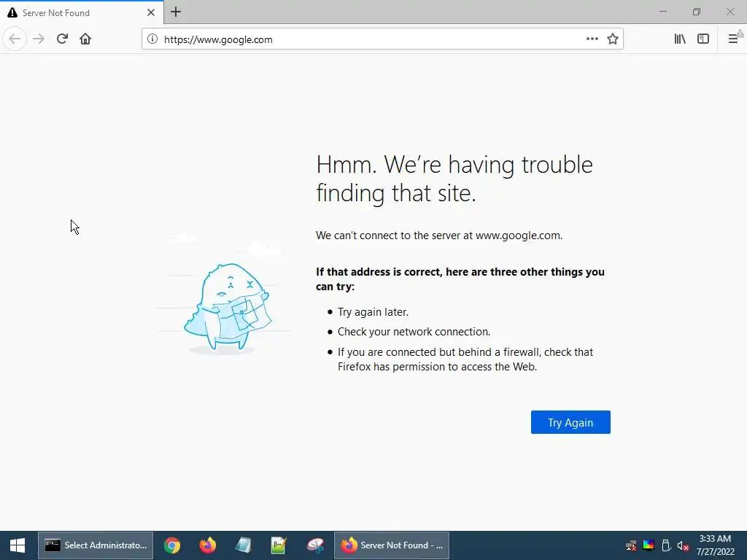The width and height of the screenshot is (747, 560).
Task: Open the blue notebook taskbar app
Action: coord(243,545)
